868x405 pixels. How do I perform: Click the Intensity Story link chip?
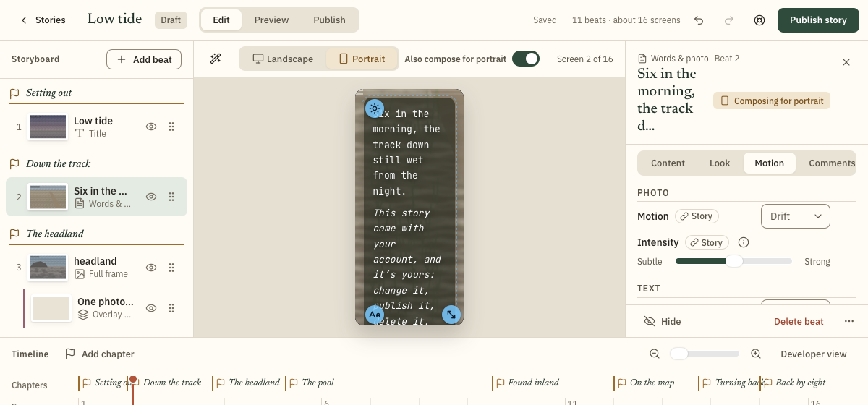707,243
